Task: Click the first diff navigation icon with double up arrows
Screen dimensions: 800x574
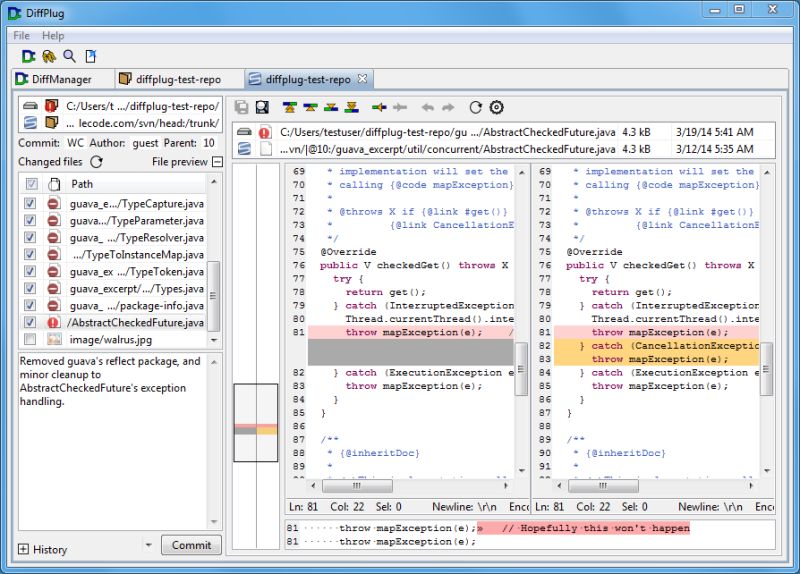Action: (290, 107)
